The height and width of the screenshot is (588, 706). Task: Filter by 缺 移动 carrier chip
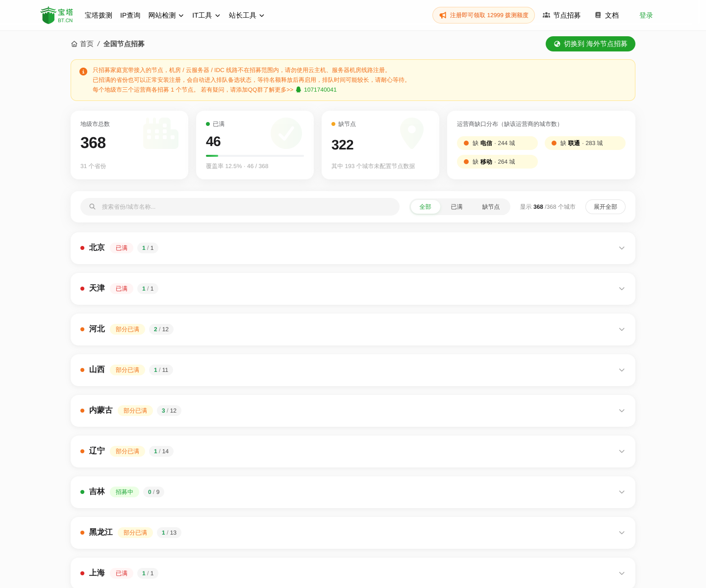coord(497,162)
